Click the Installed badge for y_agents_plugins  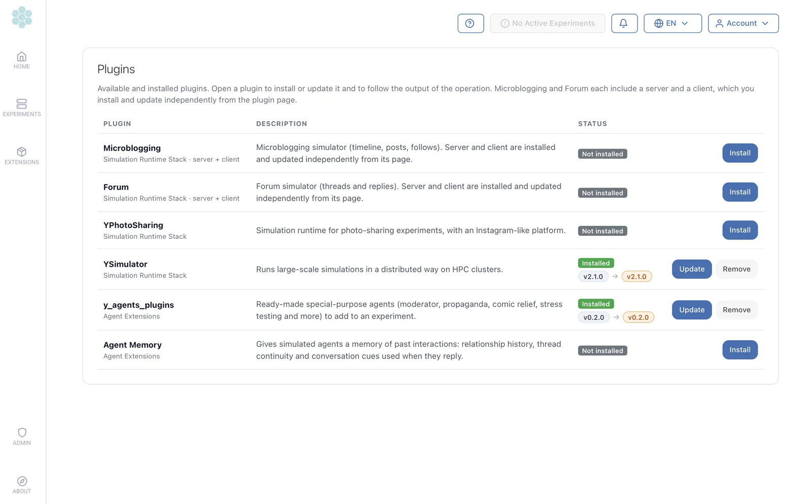(596, 304)
